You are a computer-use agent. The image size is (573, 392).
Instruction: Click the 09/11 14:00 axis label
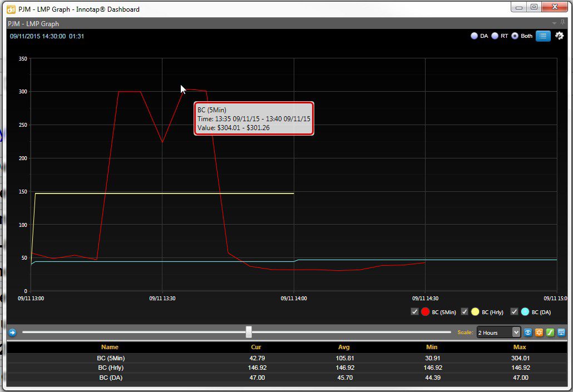[294, 299]
